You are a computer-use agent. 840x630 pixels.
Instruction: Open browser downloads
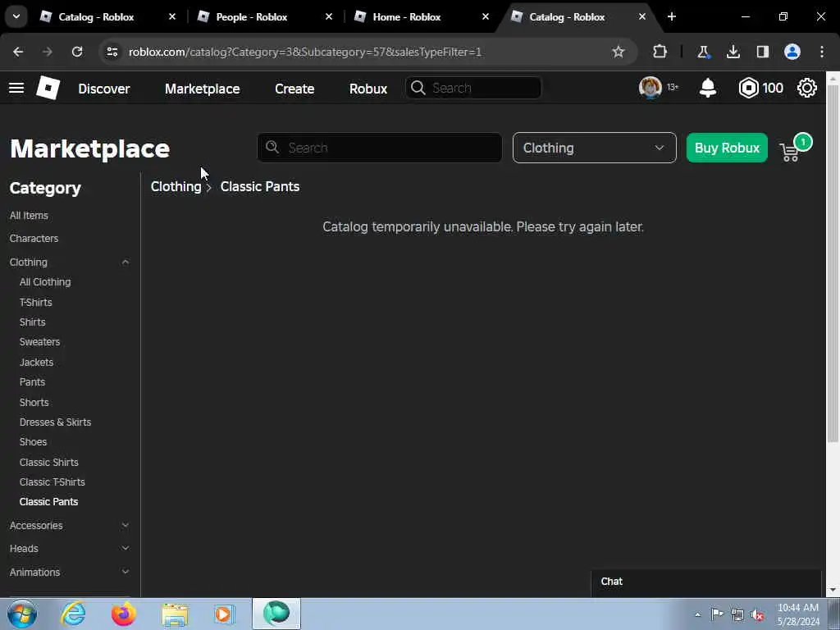coord(733,52)
